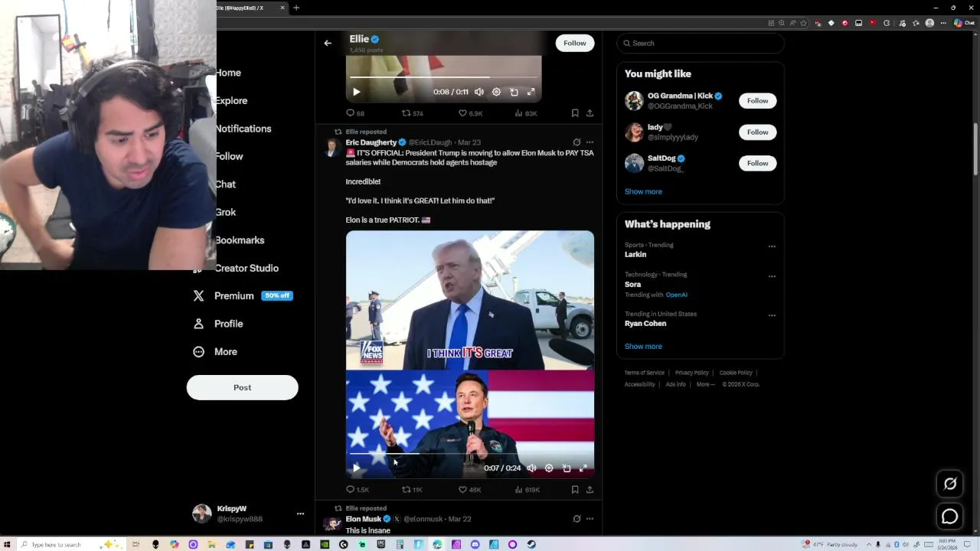Repost the post with 11K reposts
Screen dimensions: 980x551
[x=413, y=490]
